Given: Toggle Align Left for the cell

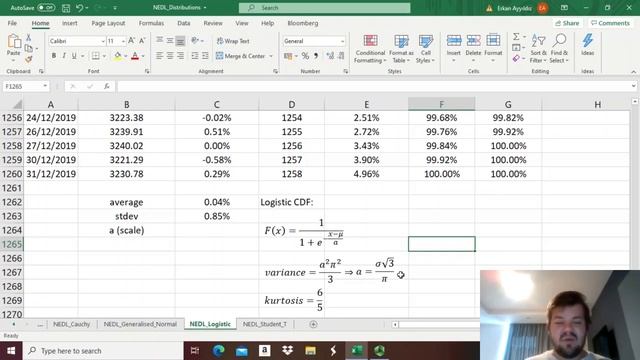Looking at the screenshot, I should [x=159, y=56].
